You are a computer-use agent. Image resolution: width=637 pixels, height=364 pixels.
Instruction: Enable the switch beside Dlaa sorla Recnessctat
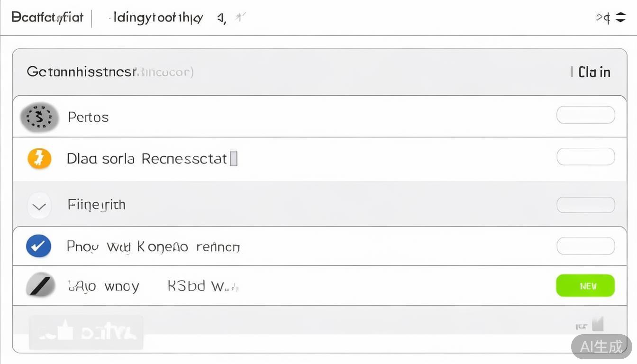[x=585, y=157]
